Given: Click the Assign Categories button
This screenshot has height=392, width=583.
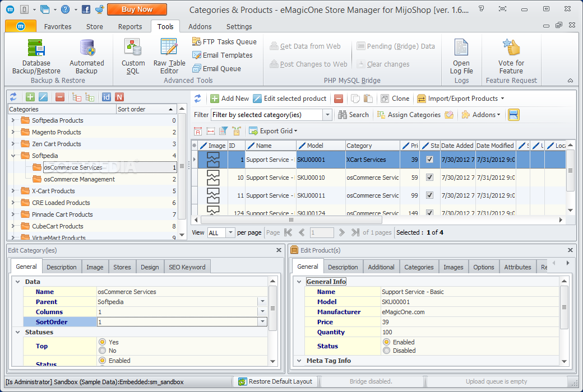Looking at the screenshot, I should coord(409,115).
